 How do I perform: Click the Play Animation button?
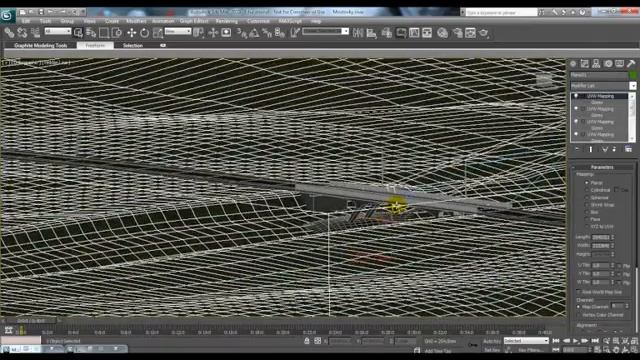pyautogui.click(x=576, y=341)
